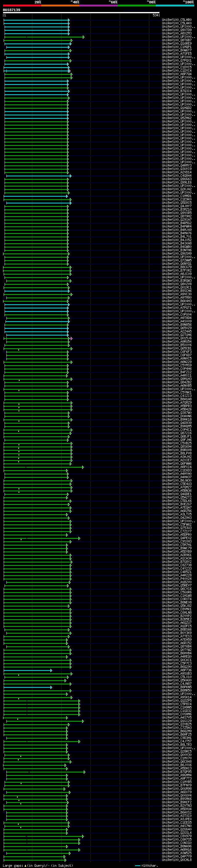Screen dimensions: 197x868
Task: Select hit label UniRef100_A8N229
Action: [x=177, y=362]
